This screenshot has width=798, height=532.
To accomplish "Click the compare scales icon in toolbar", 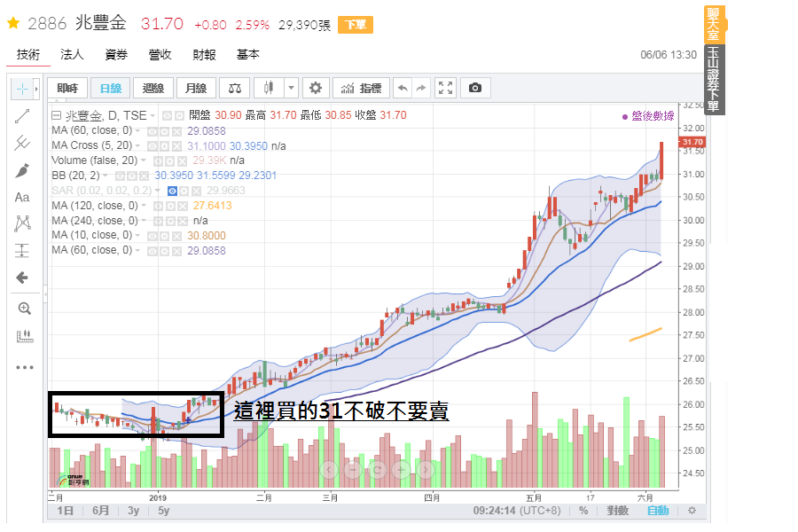I will point(235,88).
